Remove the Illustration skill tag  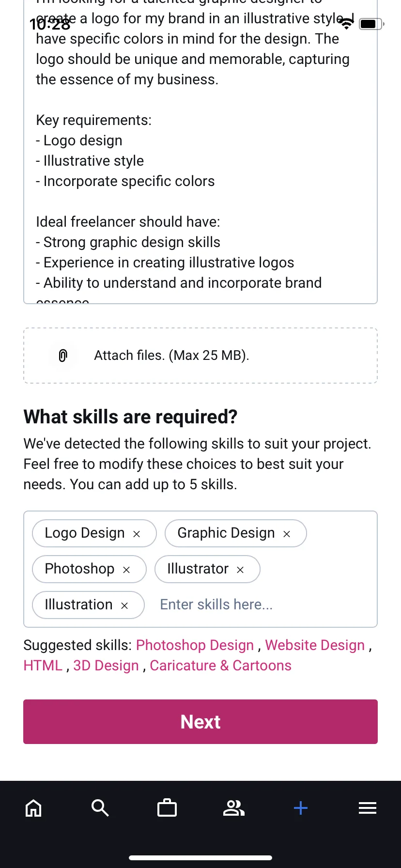click(124, 605)
